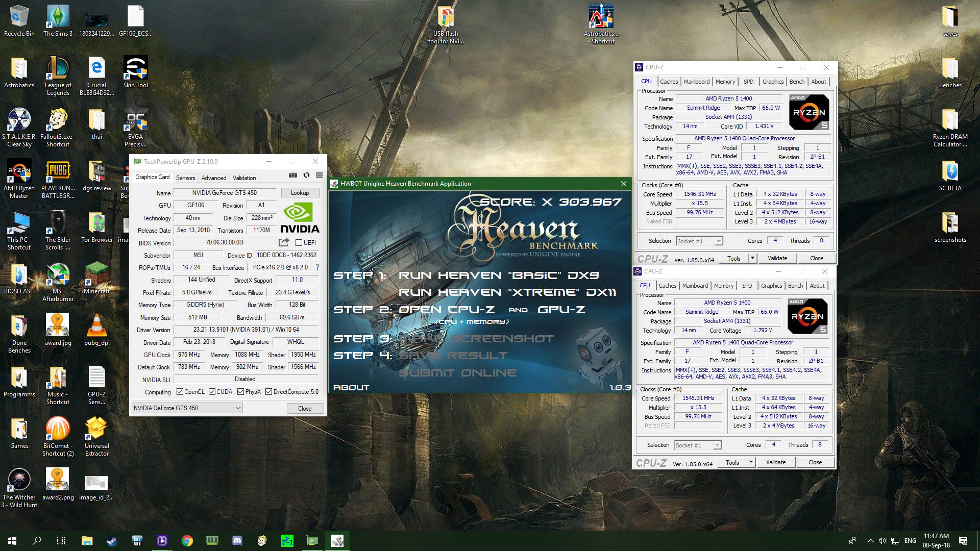Open League of Legends shortcut
Viewport: 980px width, 551px height.
pyautogui.click(x=58, y=76)
